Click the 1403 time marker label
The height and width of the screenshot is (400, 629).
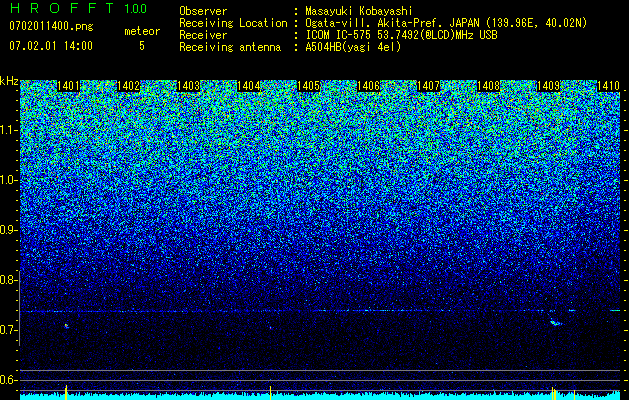[x=188, y=86]
